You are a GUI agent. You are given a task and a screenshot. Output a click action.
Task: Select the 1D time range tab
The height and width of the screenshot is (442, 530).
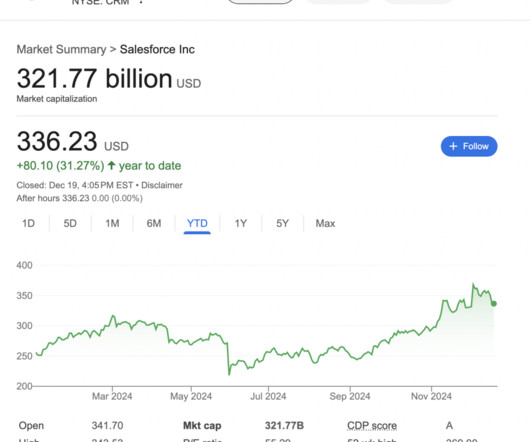tap(28, 223)
